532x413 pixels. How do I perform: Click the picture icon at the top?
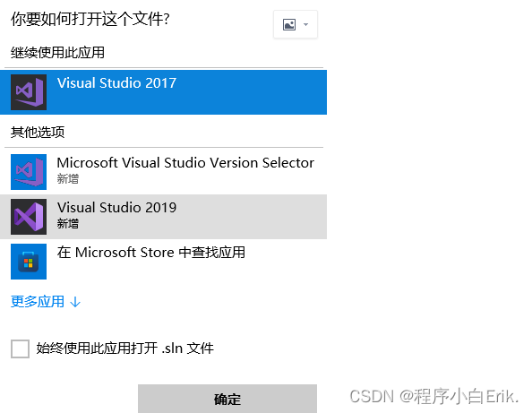(289, 24)
